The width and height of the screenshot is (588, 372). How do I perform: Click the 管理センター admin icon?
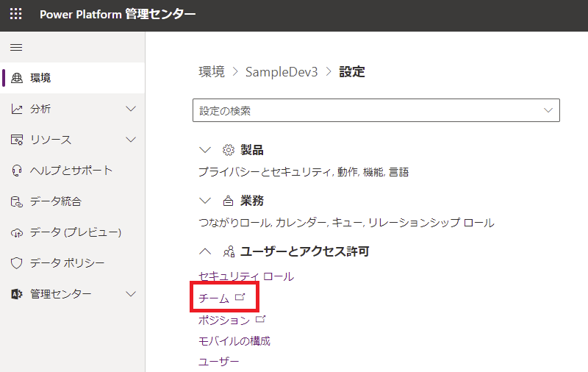(x=16, y=294)
